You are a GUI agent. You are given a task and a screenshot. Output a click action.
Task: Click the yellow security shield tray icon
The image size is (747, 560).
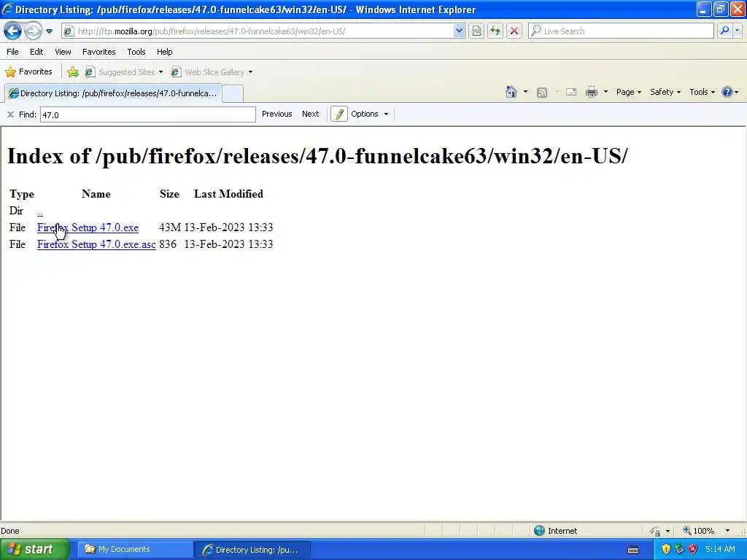666,550
